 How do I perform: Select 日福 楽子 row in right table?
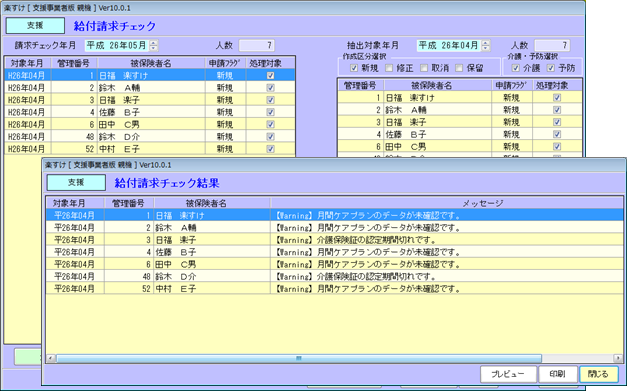click(460, 122)
